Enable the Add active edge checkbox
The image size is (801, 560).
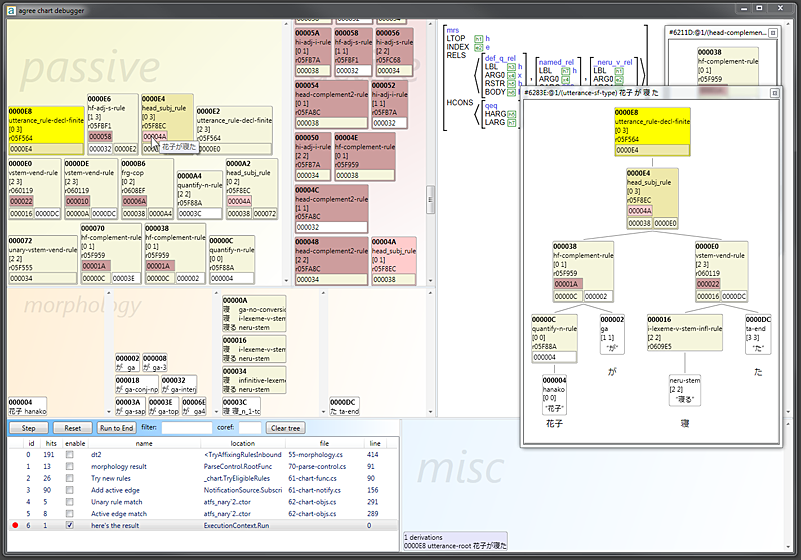[69, 489]
